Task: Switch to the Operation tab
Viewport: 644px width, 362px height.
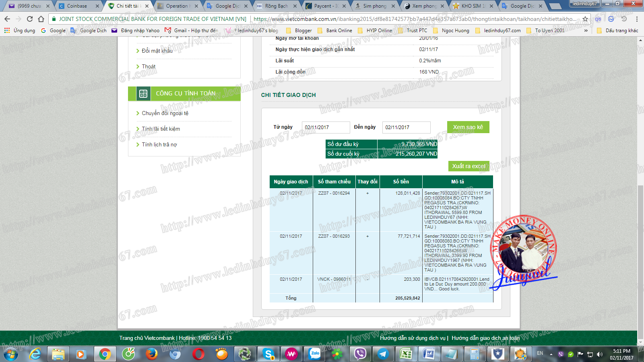Action: pos(177,6)
